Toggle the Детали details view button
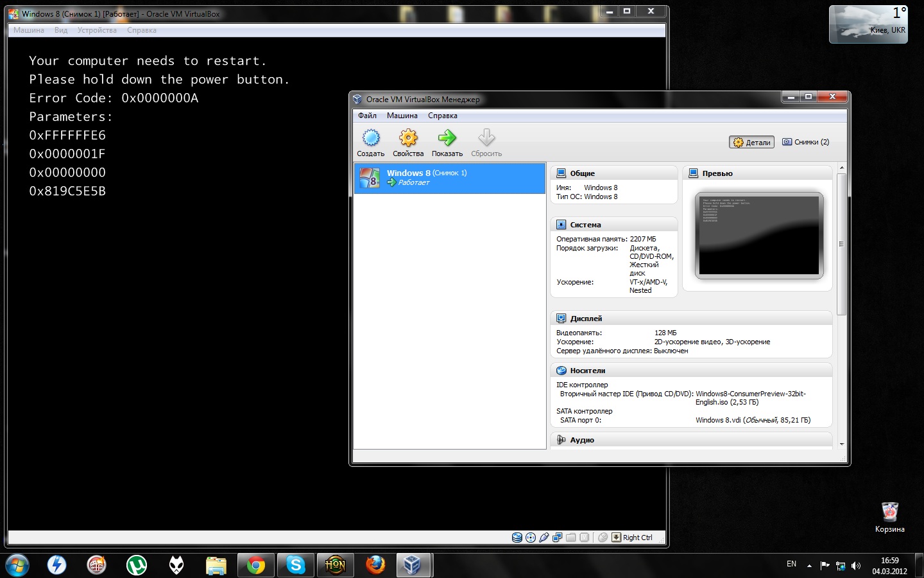Screen dimensions: 924x578 tap(751, 143)
